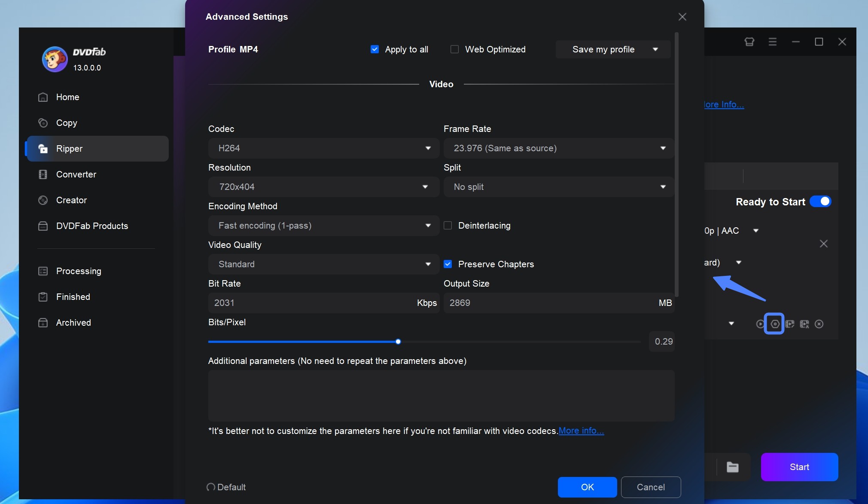Click the OK button to confirm settings
Image resolution: width=868 pixels, height=504 pixels.
pos(588,487)
